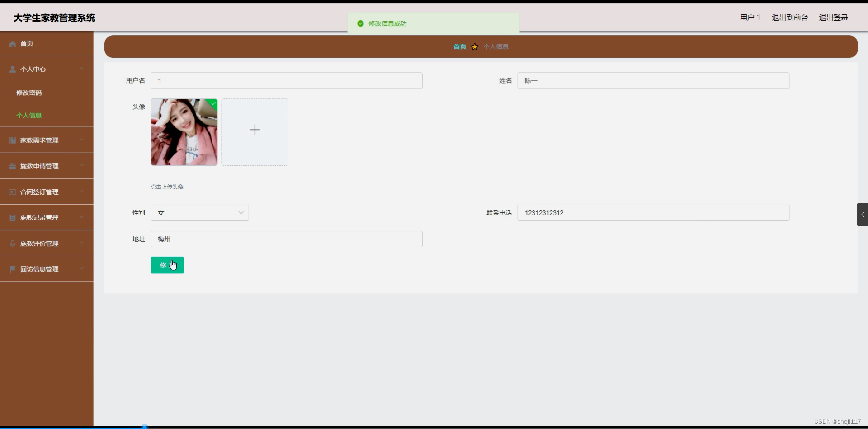
Task: Expand the 家教需求管理 menu section
Action: 81,140
